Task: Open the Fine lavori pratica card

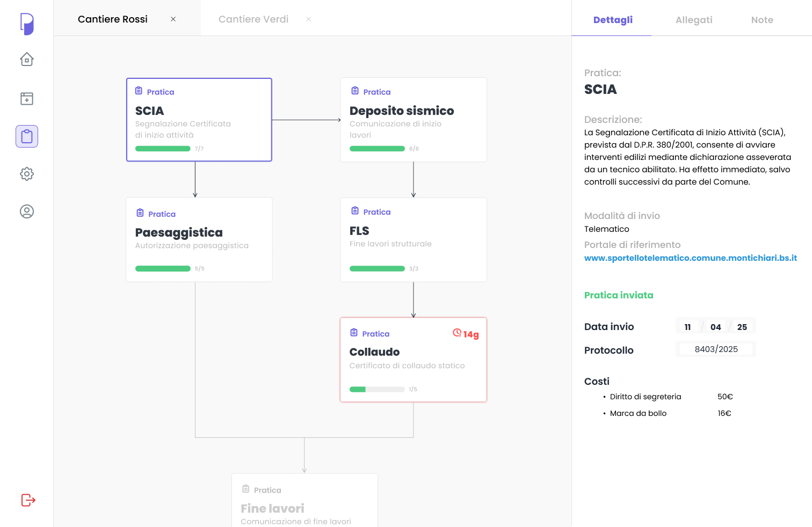Action: coord(305,502)
